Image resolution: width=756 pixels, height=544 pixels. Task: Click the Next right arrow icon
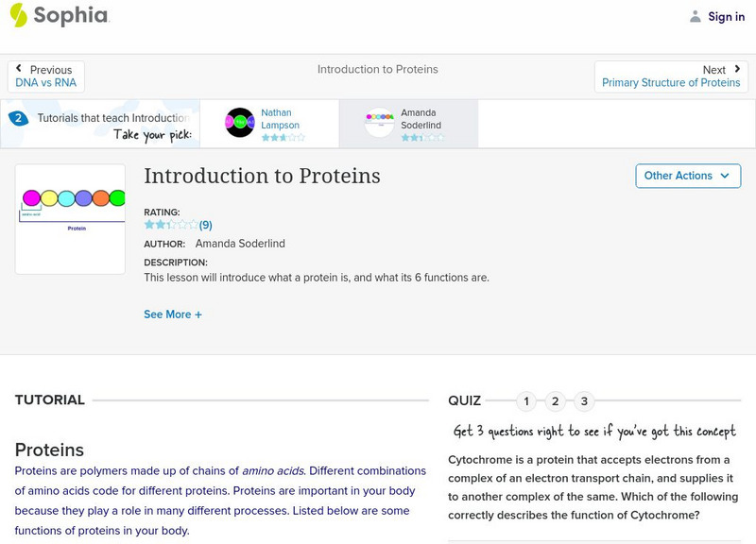coord(737,69)
